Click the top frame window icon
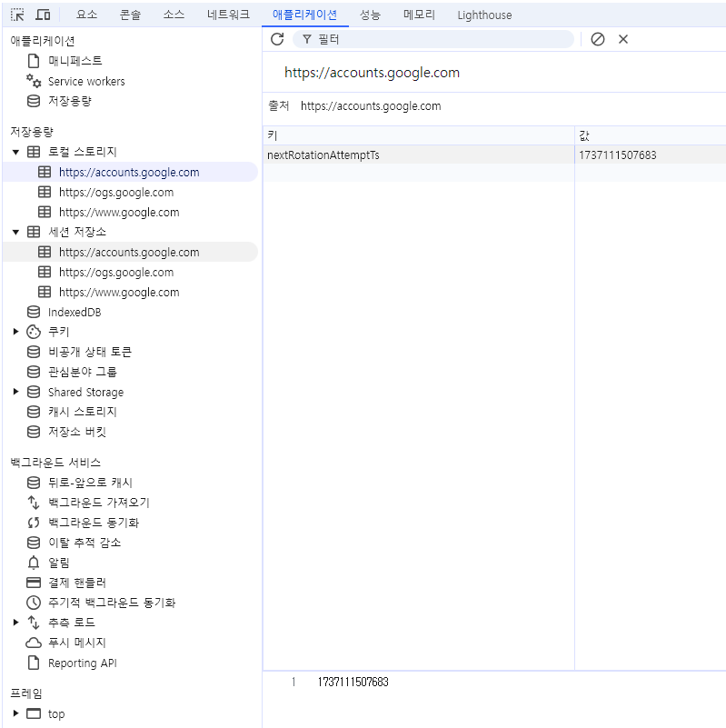Screen dimensions: 726x728 pyautogui.click(x=34, y=713)
